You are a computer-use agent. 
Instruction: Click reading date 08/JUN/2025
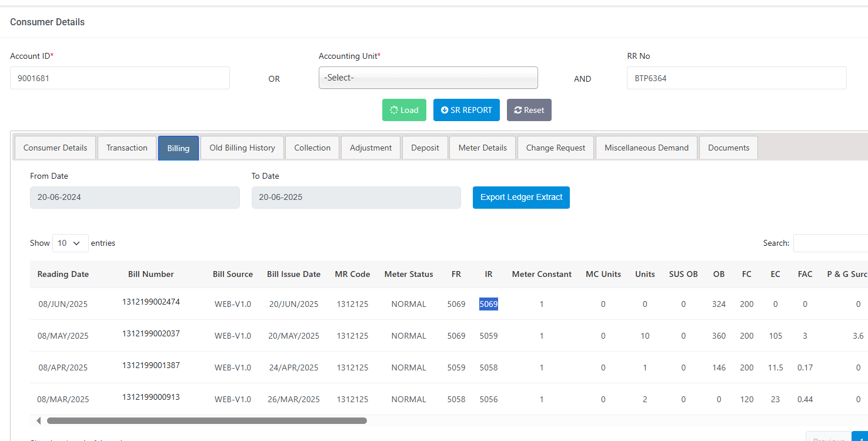pos(63,304)
